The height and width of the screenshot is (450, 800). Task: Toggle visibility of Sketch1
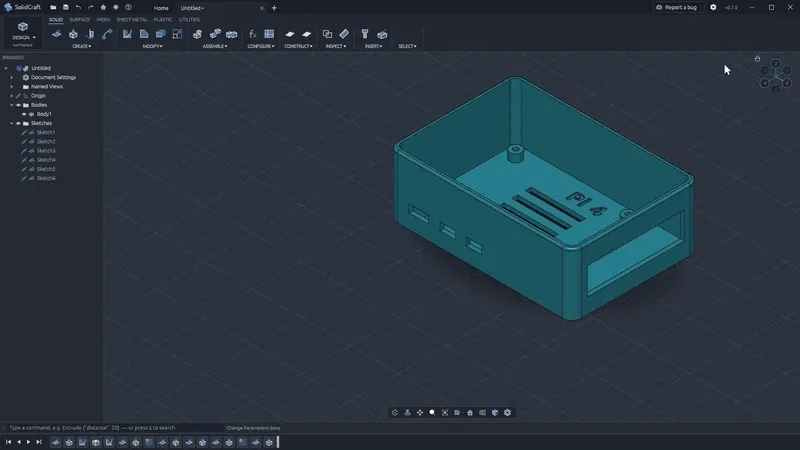24,133
